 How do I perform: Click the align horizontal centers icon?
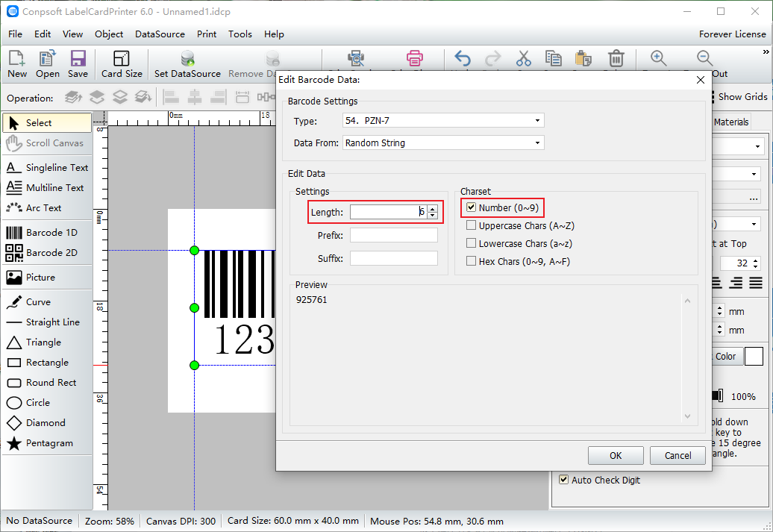tap(195, 97)
